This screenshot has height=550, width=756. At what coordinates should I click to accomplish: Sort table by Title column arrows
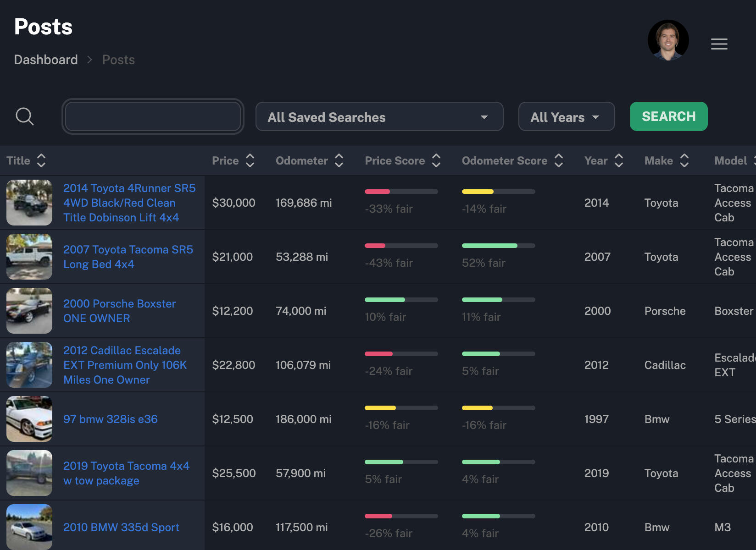click(x=41, y=161)
